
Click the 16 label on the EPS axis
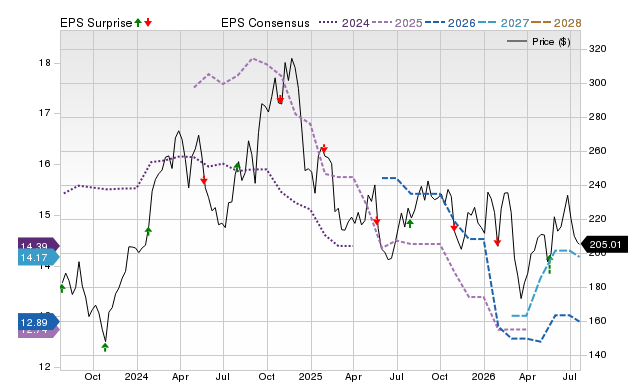(44, 164)
